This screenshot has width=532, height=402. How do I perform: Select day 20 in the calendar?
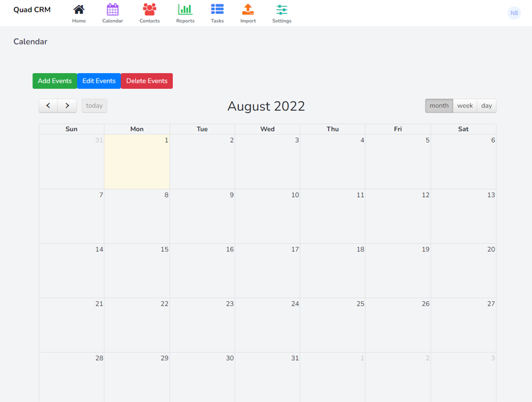463,271
